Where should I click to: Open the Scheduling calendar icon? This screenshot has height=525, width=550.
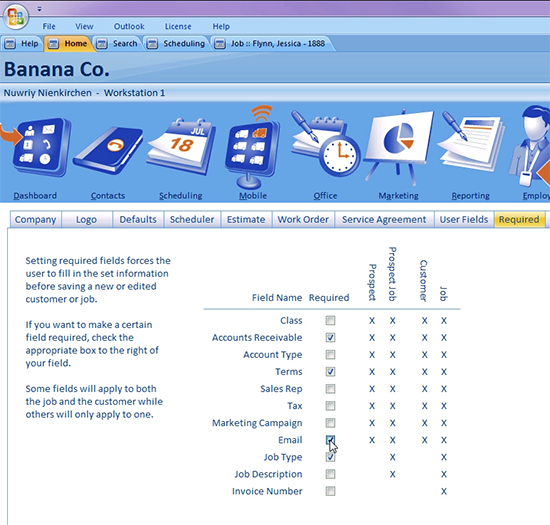pyautogui.click(x=181, y=147)
